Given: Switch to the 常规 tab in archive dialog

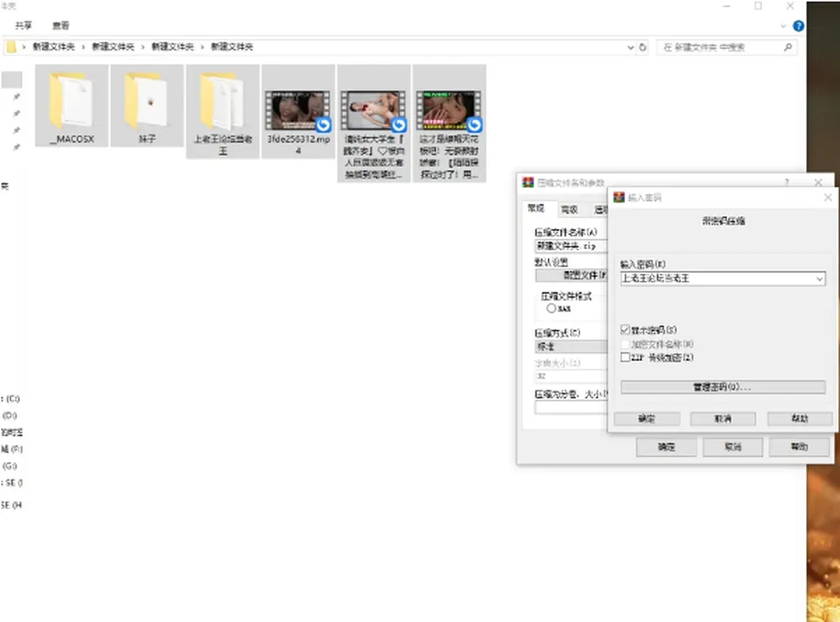Looking at the screenshot, I should coord(536,208).
